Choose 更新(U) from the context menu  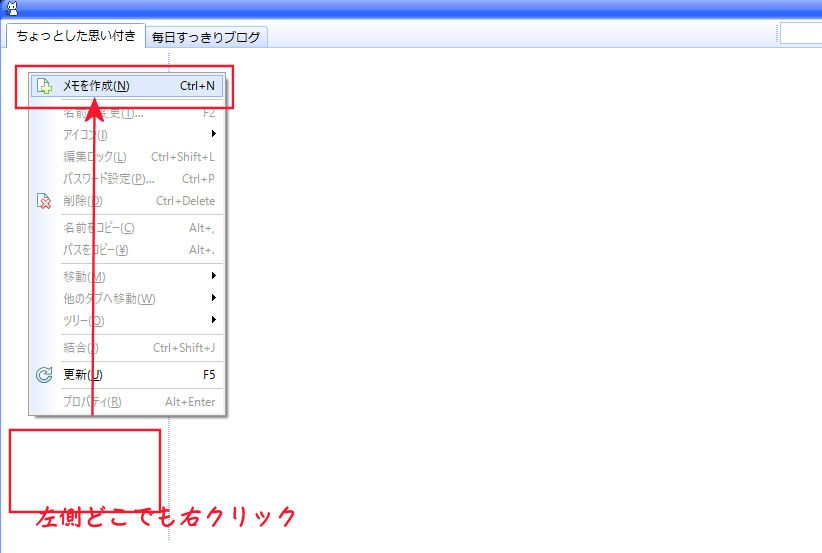pyautogui.click(x=127, y=375)
